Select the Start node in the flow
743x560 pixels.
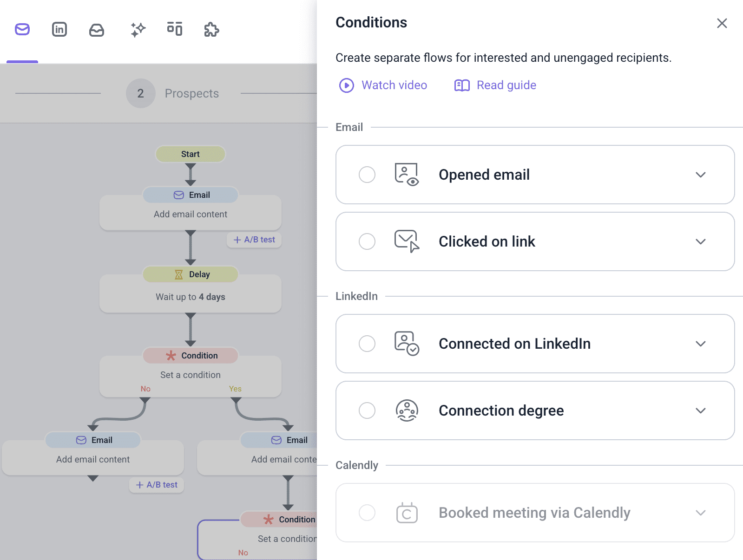click(x=191, y=154)
